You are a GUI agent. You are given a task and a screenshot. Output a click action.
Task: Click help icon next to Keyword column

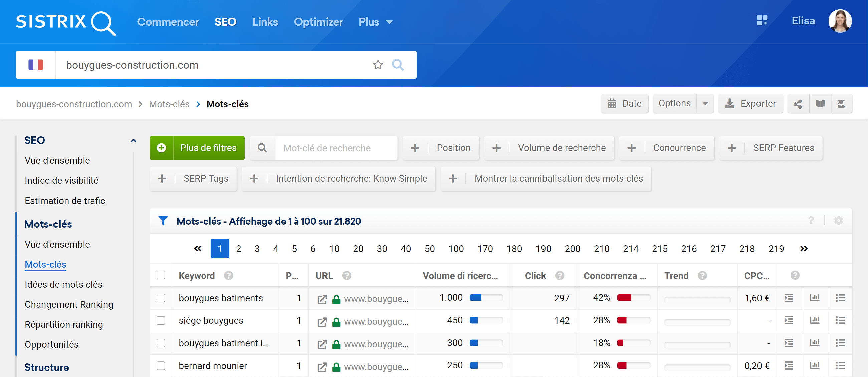(228, 275)
